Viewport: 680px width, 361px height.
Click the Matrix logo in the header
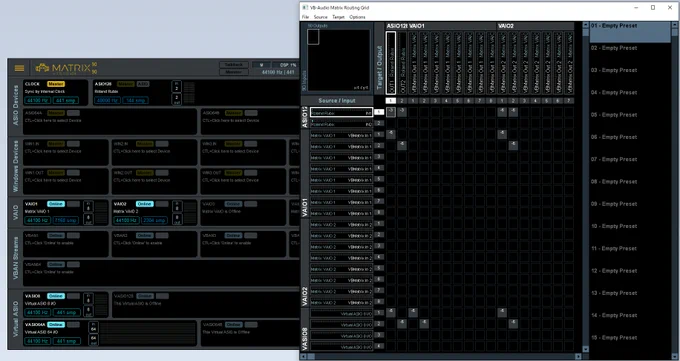[66, 69]
